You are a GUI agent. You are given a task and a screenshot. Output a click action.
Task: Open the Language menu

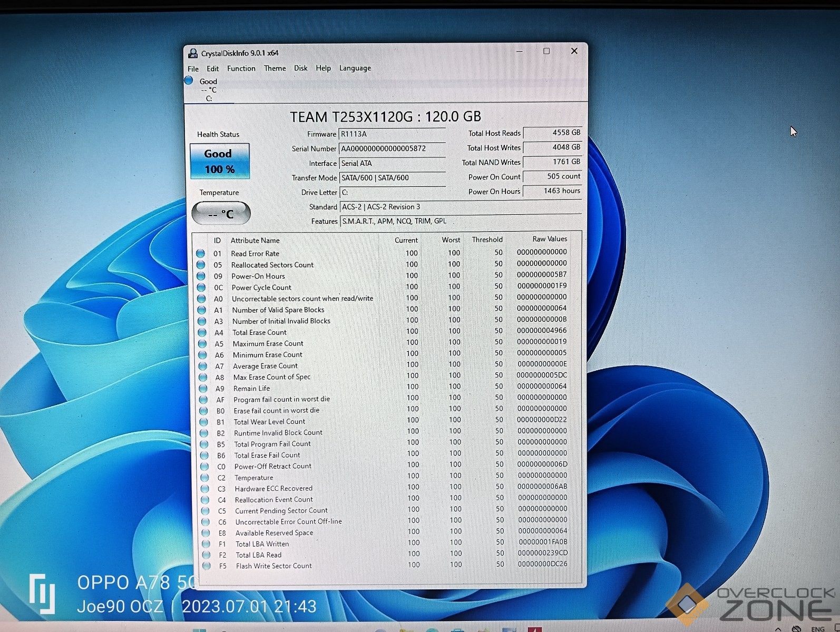pos(355,68)
